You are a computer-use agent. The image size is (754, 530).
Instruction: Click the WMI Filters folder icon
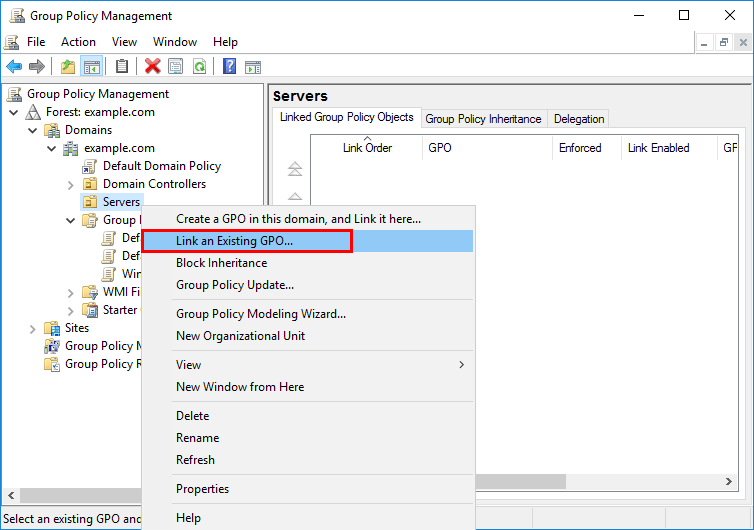coord(90,292)
